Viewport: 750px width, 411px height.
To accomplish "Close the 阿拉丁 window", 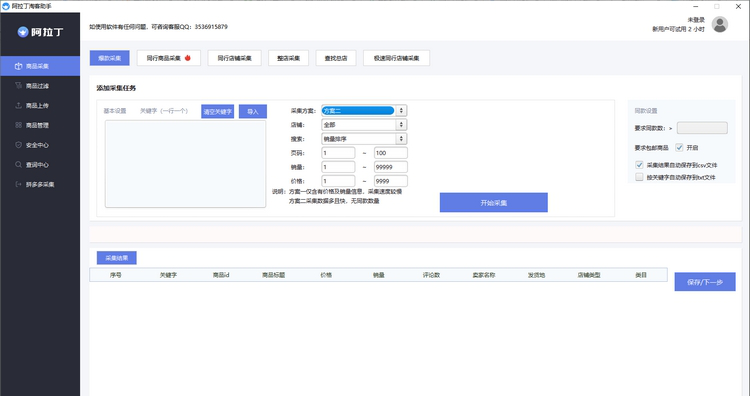I will (x=738, y=6).
